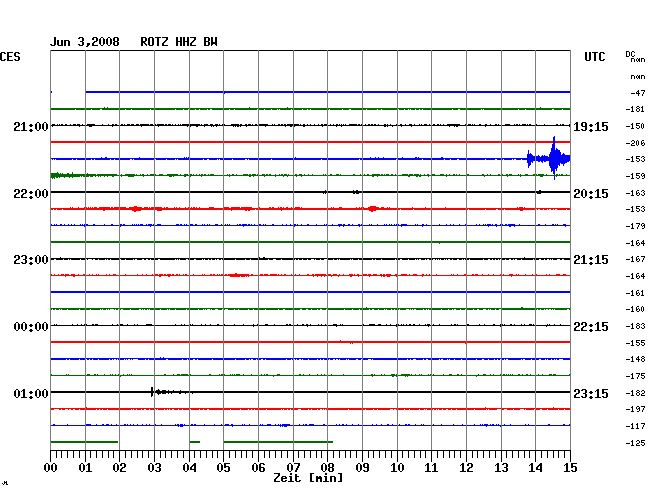Click the DC value -148
This screenshot has width=650, height=494.
[x=635, y=359]
